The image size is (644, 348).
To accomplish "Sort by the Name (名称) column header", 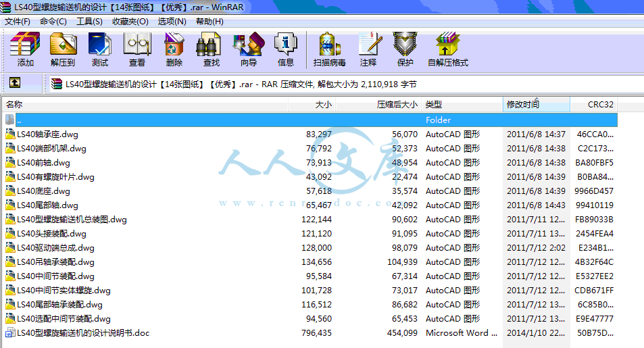I will pos(145,104).
